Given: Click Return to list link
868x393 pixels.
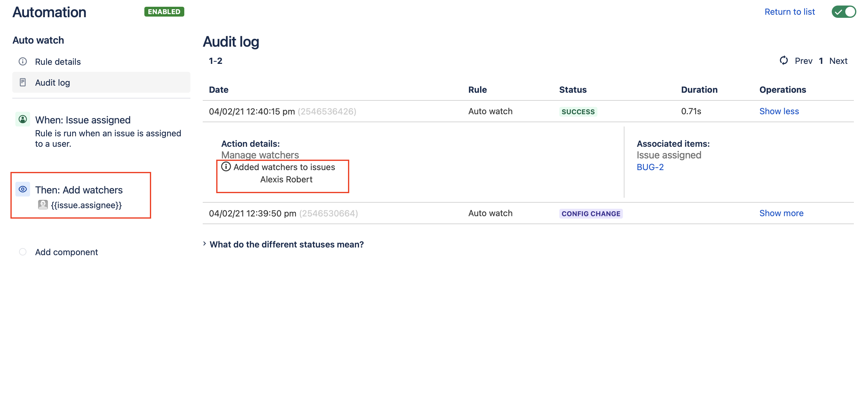Looking at the screenshot, I should tap(789, 12).
